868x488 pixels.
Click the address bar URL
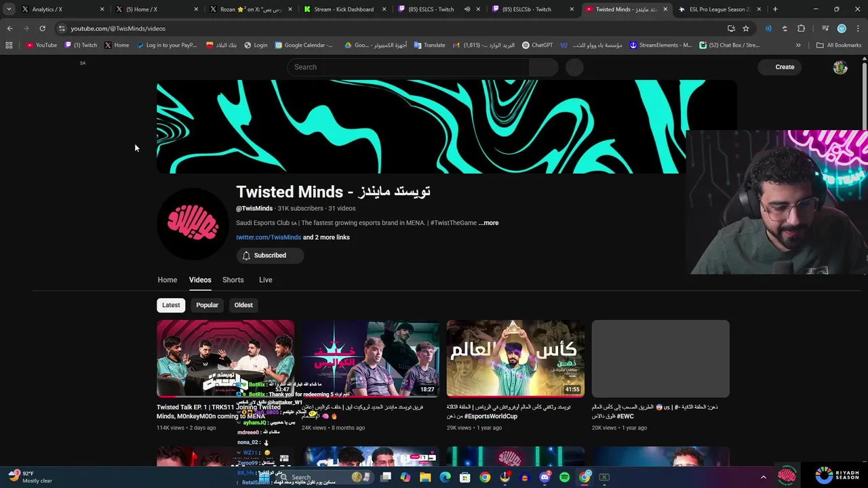tap(118, 28)
